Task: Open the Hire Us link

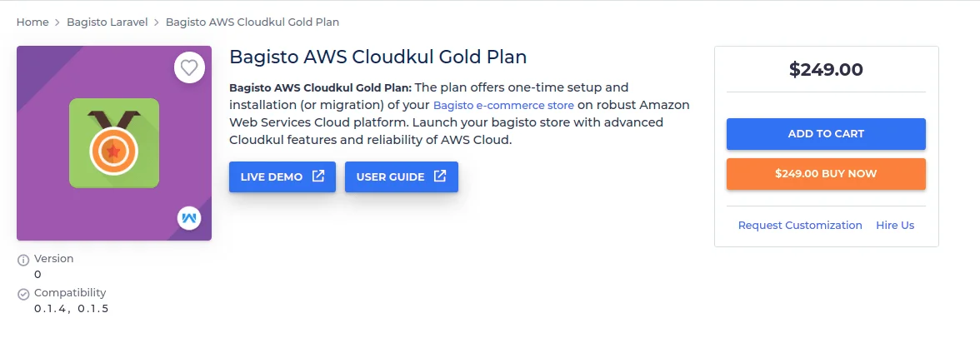Action: pos(895,226)
